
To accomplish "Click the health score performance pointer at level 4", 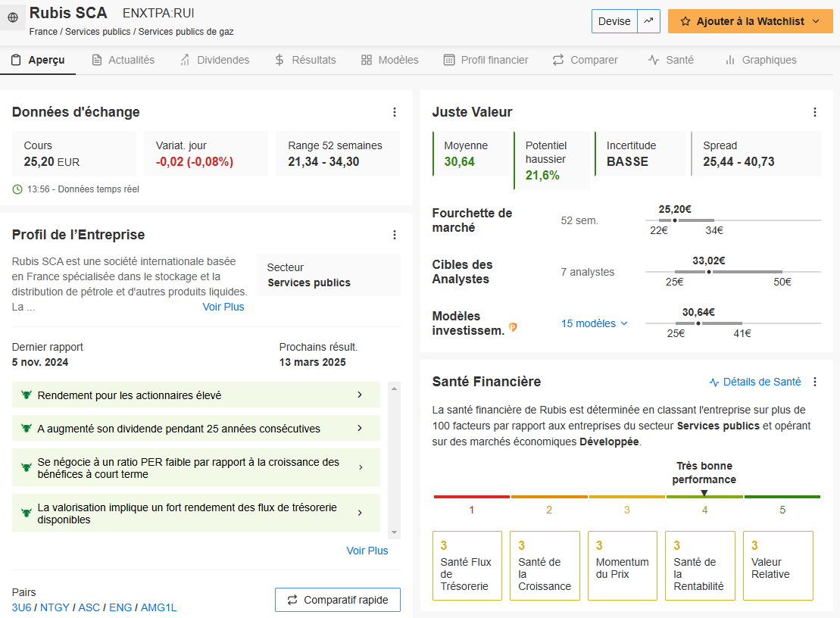I will click(x=704, y=493).
